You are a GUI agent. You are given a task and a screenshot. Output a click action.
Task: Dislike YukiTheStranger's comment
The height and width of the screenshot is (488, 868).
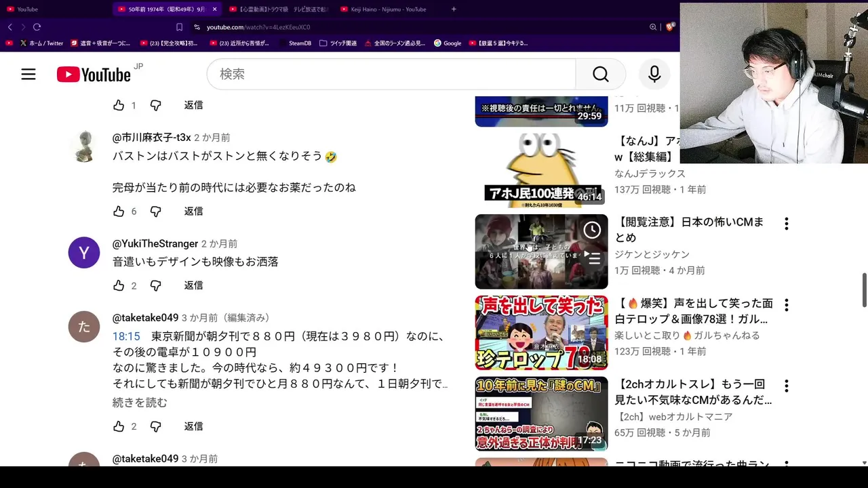[155, 285]
